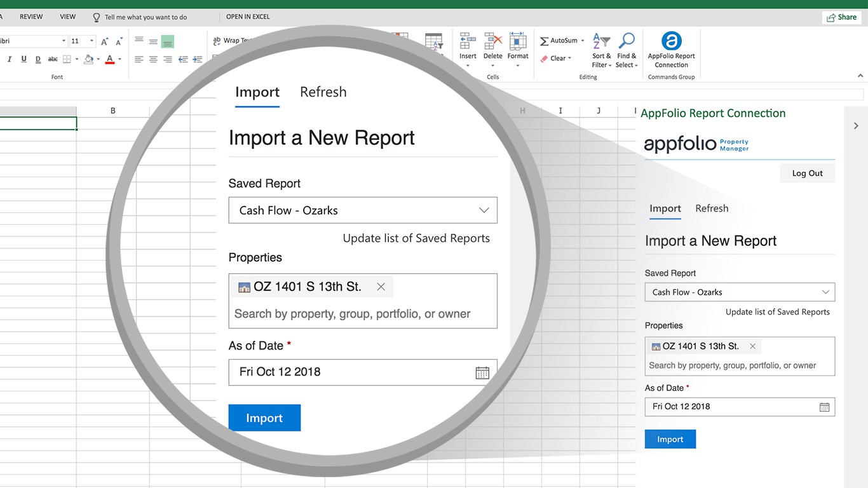Viewport: 868px width, 488px height.
Task: Center text horizontally
Action: point(153,59)
